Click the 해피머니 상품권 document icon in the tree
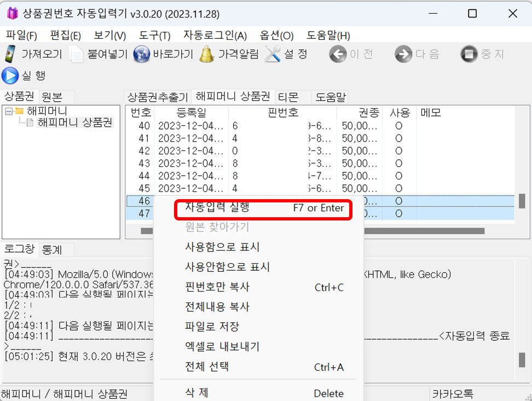 coord(30,123)
